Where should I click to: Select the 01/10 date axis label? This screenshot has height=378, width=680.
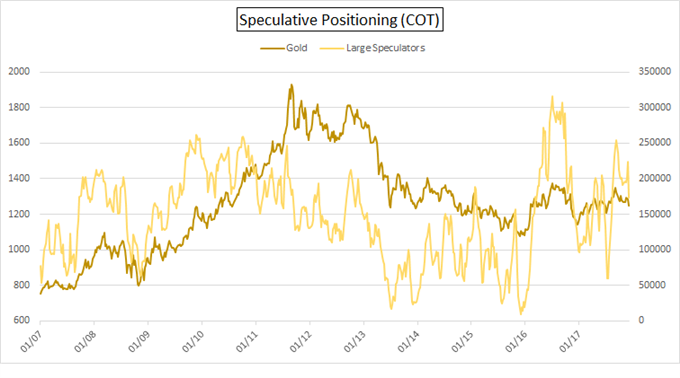pos(193,340)
